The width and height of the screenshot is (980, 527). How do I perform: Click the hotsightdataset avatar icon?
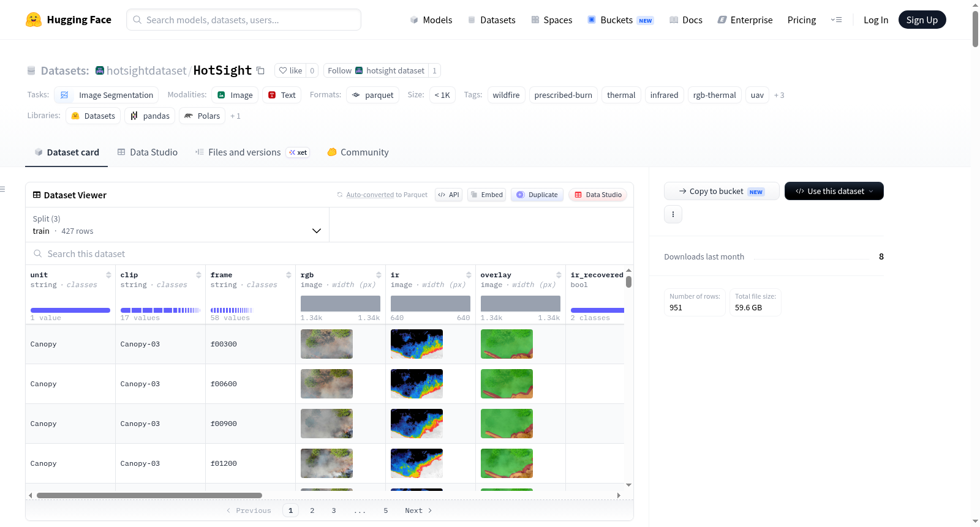point(100,70)
